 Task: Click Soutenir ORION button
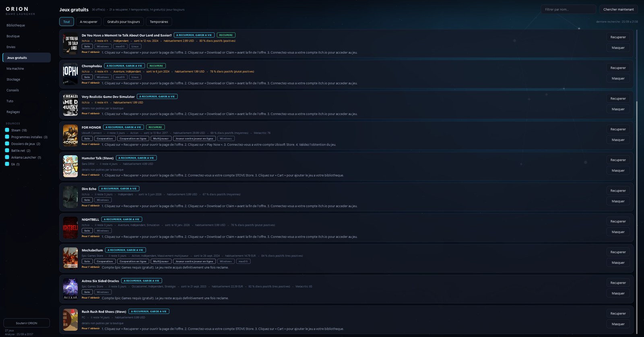(x=27, y=323)
